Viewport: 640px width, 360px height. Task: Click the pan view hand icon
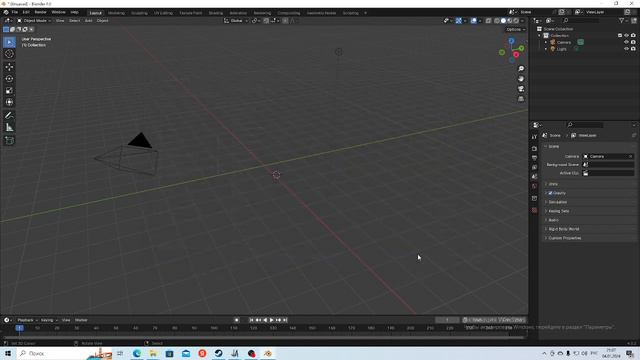[x=521, y=79]
